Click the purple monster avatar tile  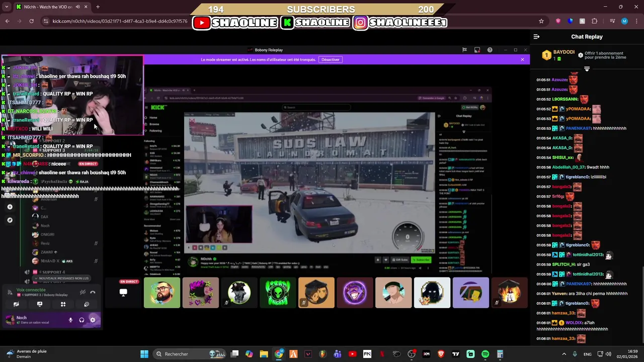pos(355,293)
